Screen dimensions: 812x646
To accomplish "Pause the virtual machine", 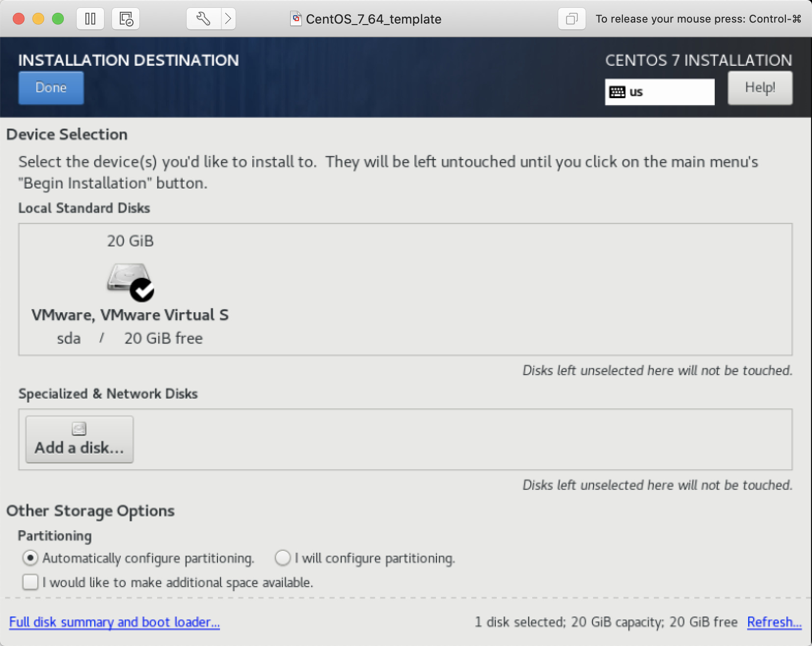I will (x=90, y=19).
